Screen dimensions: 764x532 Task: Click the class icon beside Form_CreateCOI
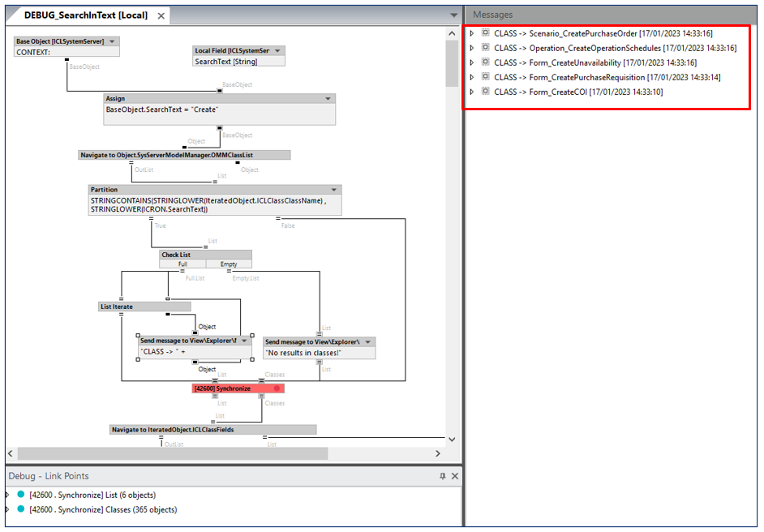[x=485, y=91]
